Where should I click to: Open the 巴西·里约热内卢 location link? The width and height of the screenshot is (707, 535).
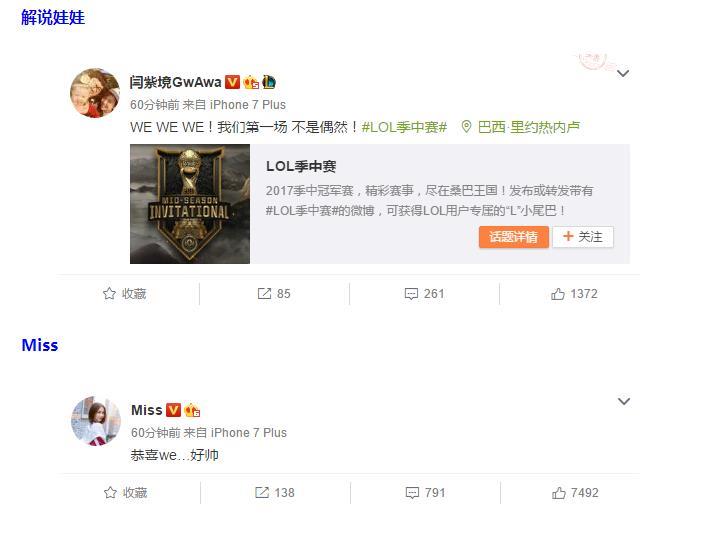[x=528, y=127]
